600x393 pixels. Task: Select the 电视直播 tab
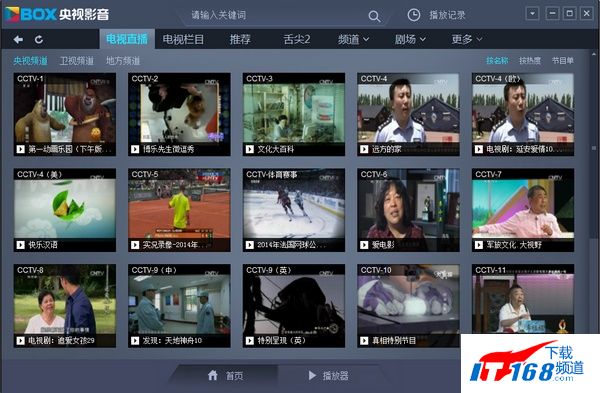pyautogui.click(x=127, y=39)
